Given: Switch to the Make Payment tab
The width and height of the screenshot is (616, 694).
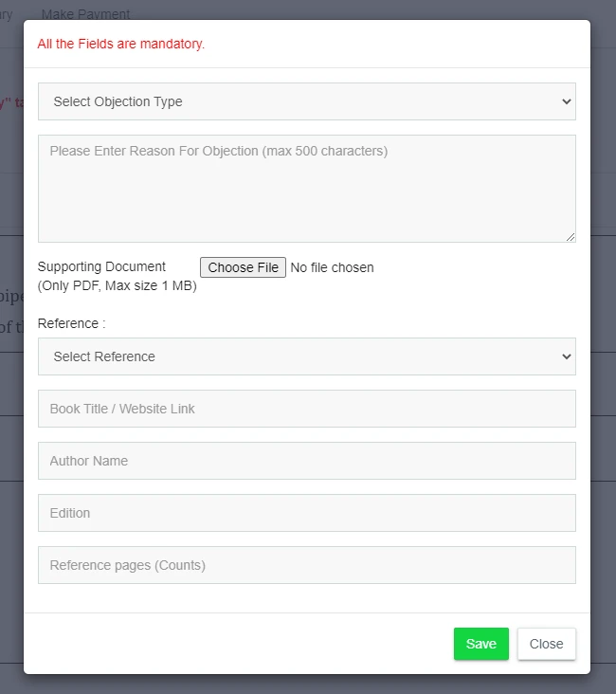Looking at the screenshot, I should pyautogui.click(x=85, y=14).
